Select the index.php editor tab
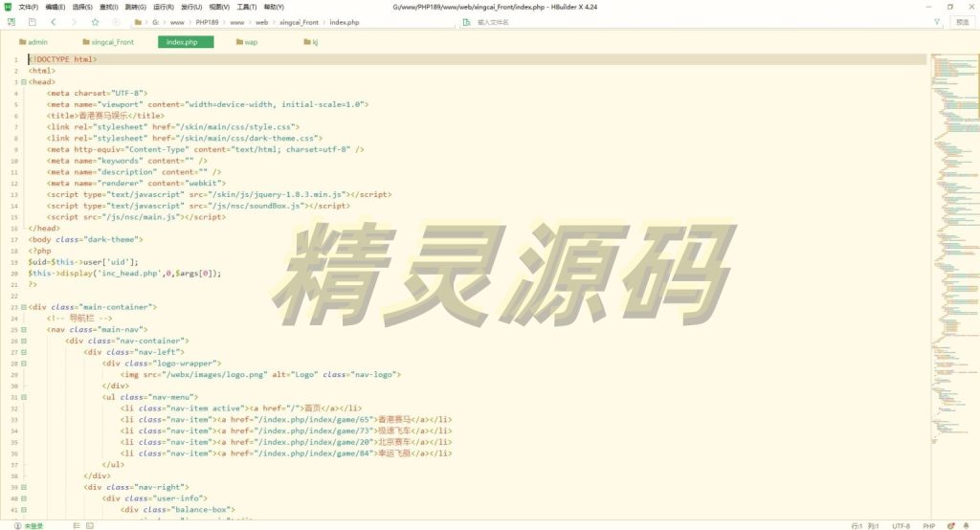Screen dimensions: 980x530 (186, 42)
